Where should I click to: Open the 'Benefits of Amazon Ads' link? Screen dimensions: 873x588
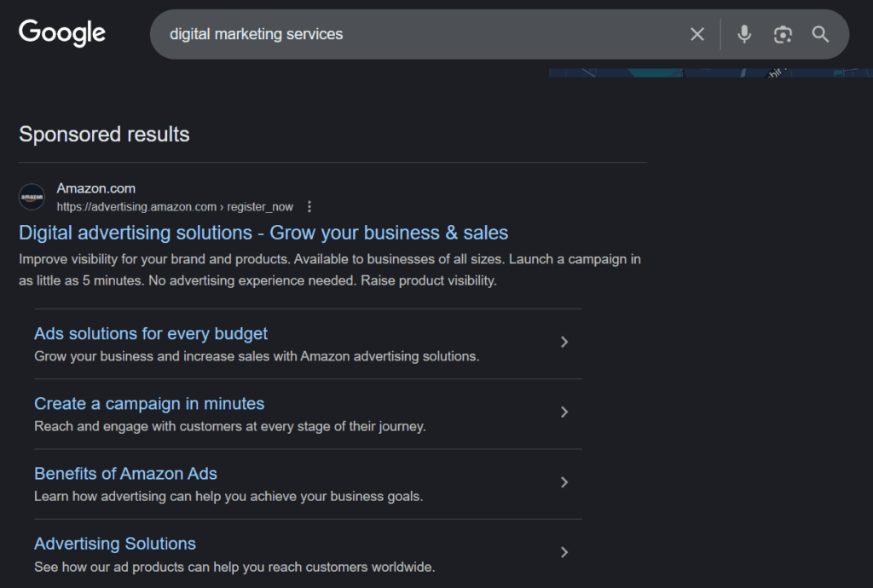pyautogui.click(x=125, y=474)
